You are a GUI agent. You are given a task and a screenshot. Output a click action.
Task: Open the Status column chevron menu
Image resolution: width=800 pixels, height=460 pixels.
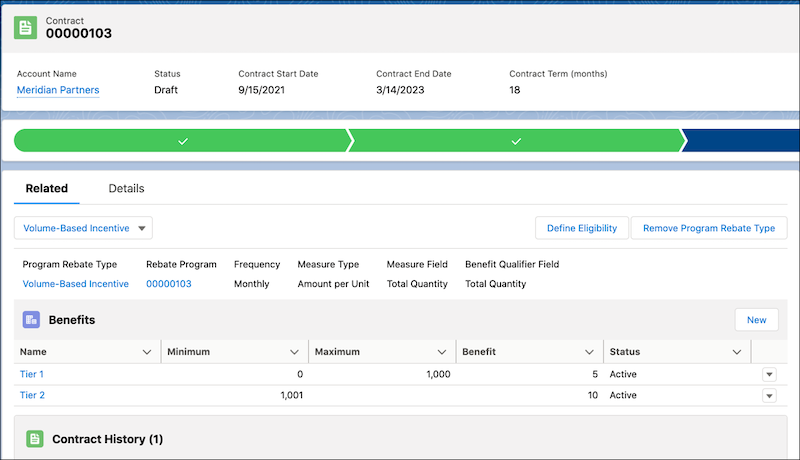coord(737,352)
